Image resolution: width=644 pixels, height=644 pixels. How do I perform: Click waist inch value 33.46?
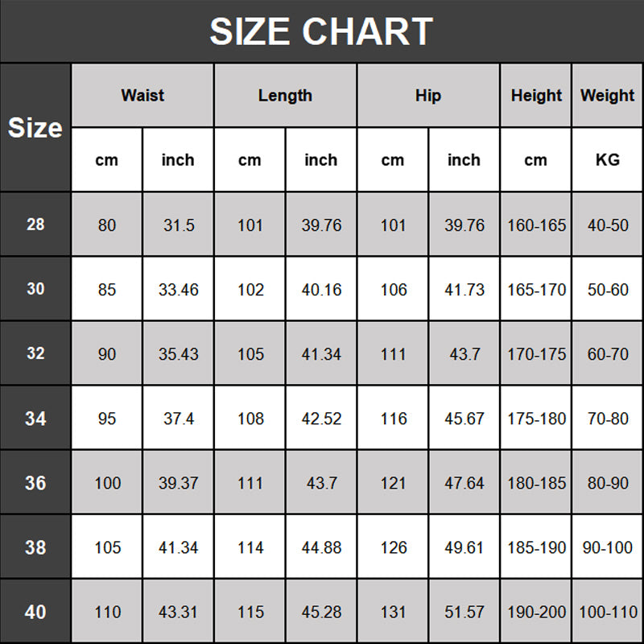pos(178,289)
